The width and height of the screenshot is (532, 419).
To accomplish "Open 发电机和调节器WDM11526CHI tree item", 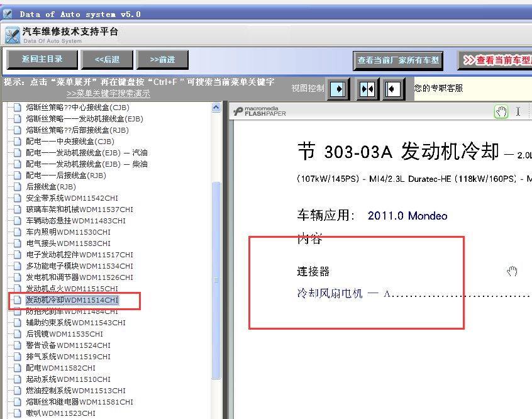I will (79, 277).
